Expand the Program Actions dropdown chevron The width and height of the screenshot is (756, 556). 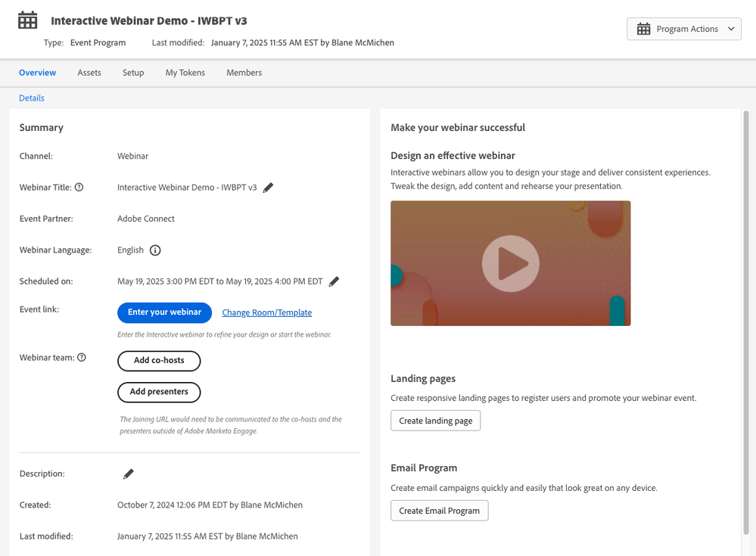click(731, 29)
